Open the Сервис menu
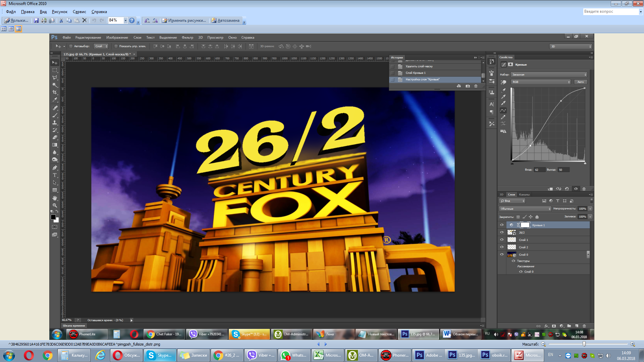The height and width of the screenshot is (362, 644). [79, 12]
